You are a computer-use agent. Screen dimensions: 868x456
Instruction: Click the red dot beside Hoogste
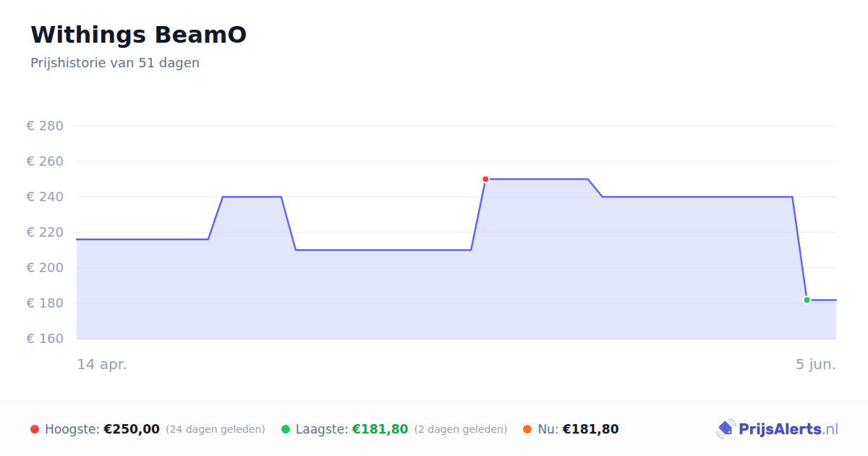pos(35,429)
